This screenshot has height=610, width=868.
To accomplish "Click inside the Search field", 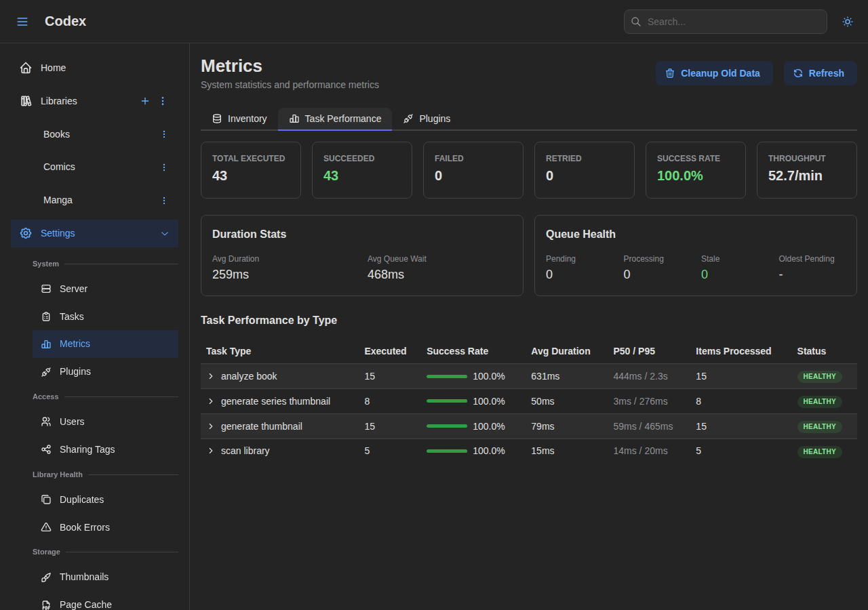I will [x=725, y=21].
